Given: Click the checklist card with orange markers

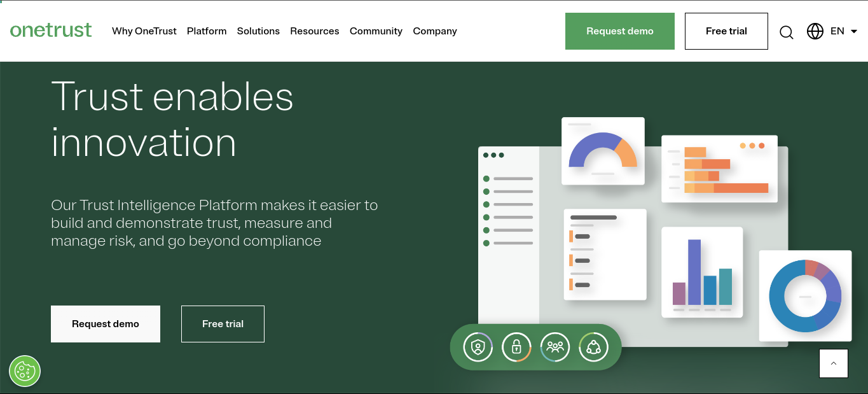Looking at the screenshot, I should (x=605, y=254).
